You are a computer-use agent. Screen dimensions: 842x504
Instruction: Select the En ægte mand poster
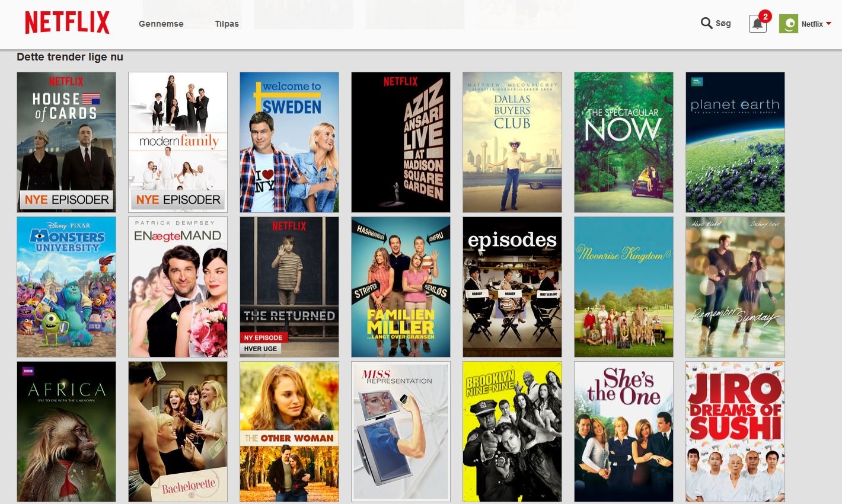point(178,287)
